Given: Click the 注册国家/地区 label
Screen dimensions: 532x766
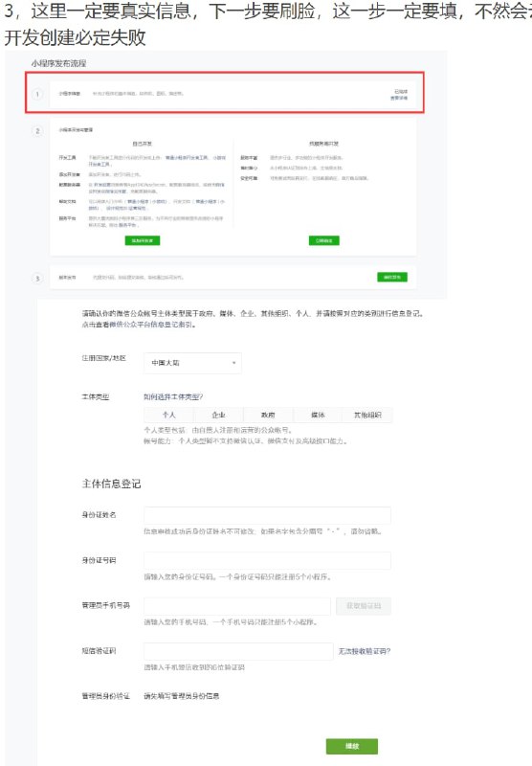Looking at the screenshot, I should pos(104,358).
